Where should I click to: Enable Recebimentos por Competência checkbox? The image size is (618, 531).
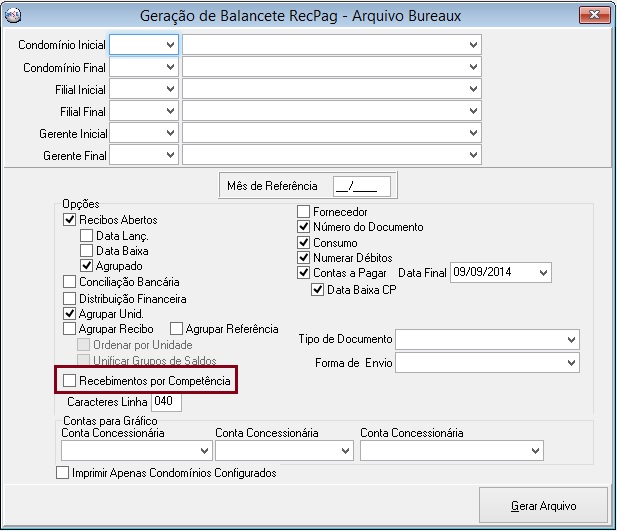pyautogui.click(x=69, y=381)
